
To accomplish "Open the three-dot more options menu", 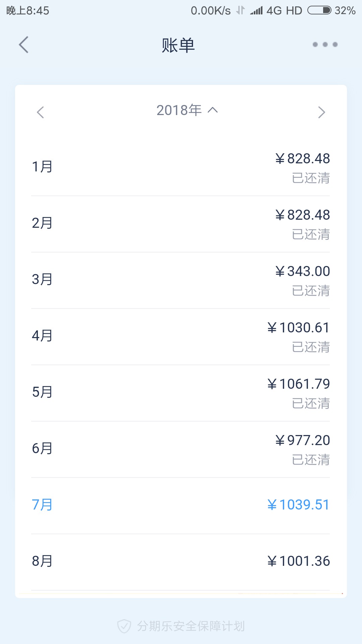I will click(325, 45).
